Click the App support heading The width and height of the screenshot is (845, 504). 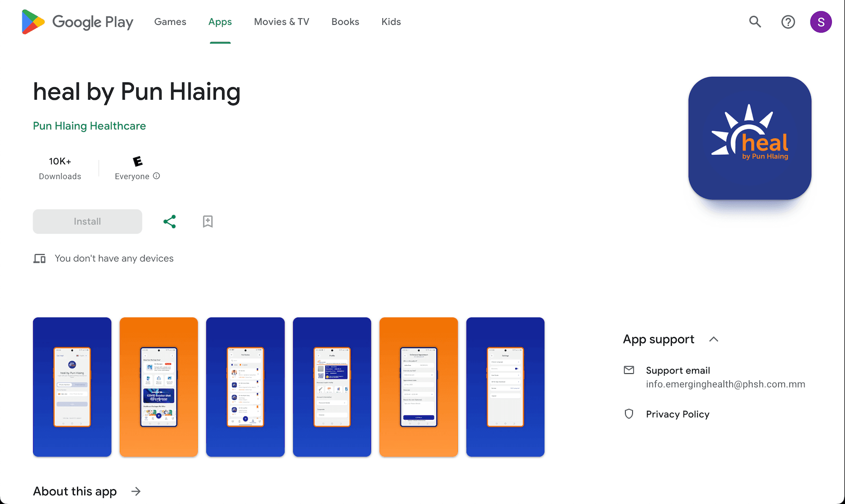point(658,339)
